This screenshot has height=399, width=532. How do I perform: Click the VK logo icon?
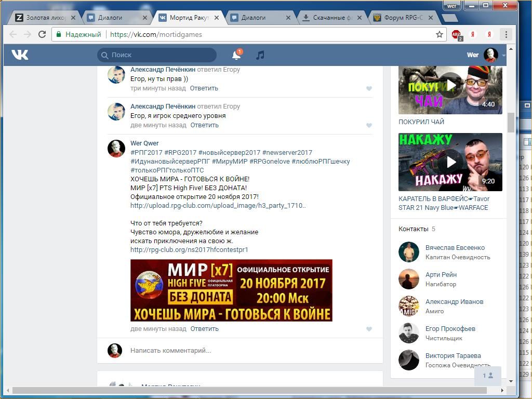tap(20, 55)
